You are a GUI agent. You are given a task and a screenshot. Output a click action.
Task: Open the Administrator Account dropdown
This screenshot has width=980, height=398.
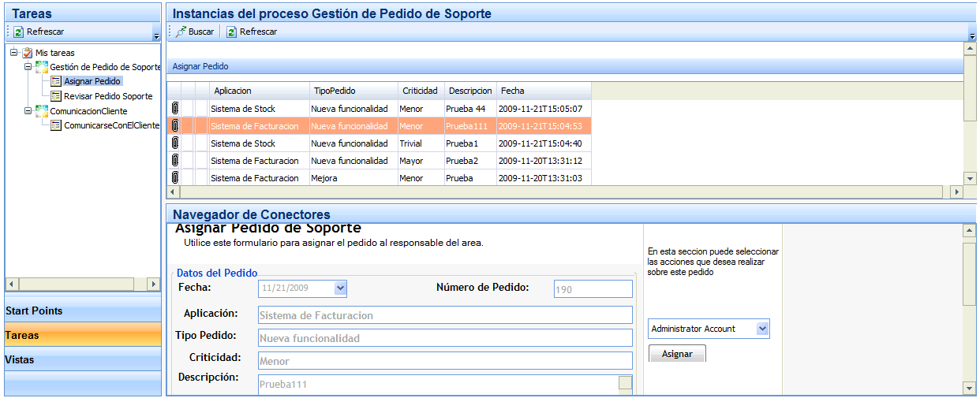[x=762, y=329]
